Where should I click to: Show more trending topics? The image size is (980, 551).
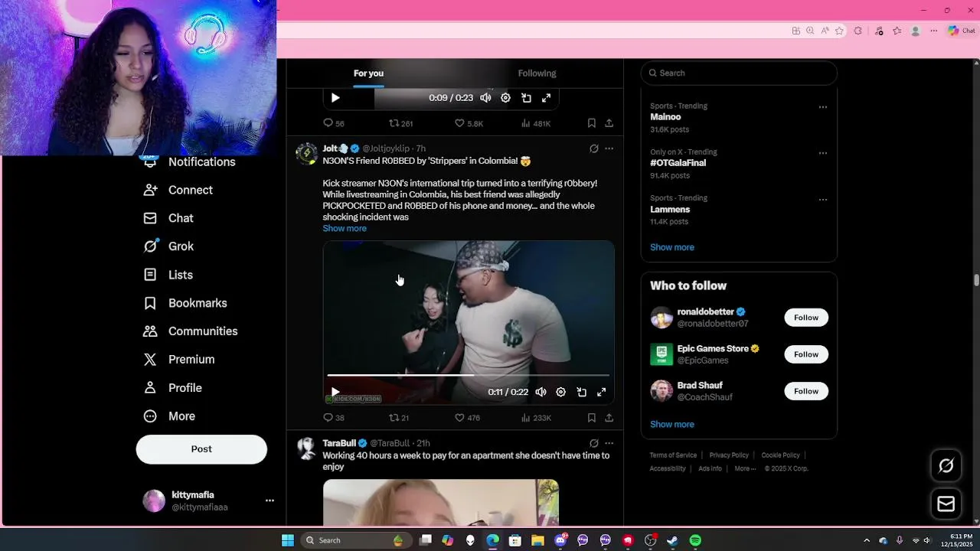coord(672,247)
